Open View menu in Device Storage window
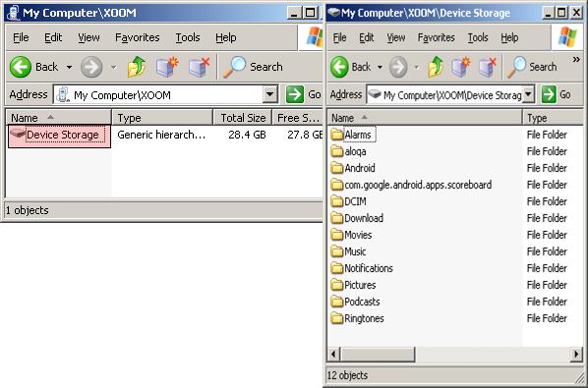Viewport: 588px width, 388px height. pos(395,37)
